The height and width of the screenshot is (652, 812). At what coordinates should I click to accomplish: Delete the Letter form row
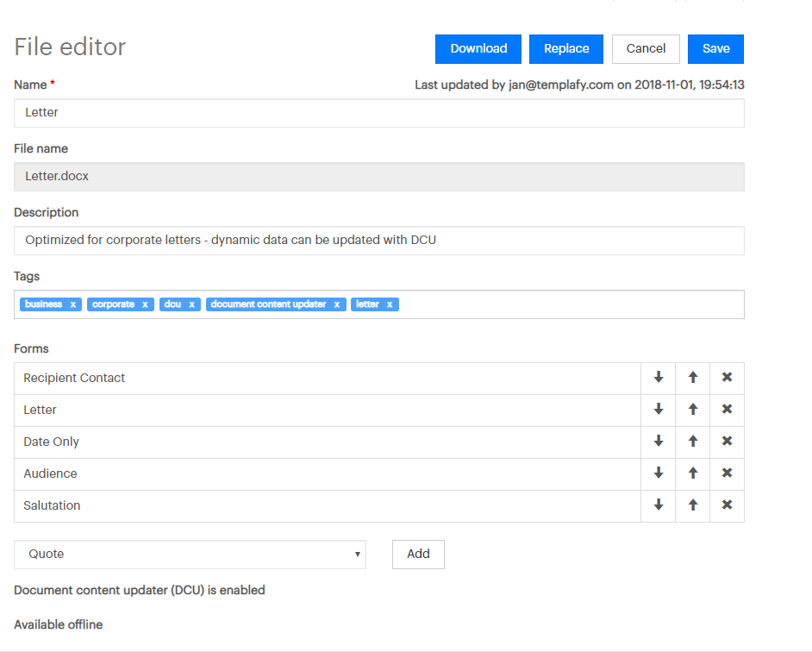pyautogui.click(x=727, y=410)
